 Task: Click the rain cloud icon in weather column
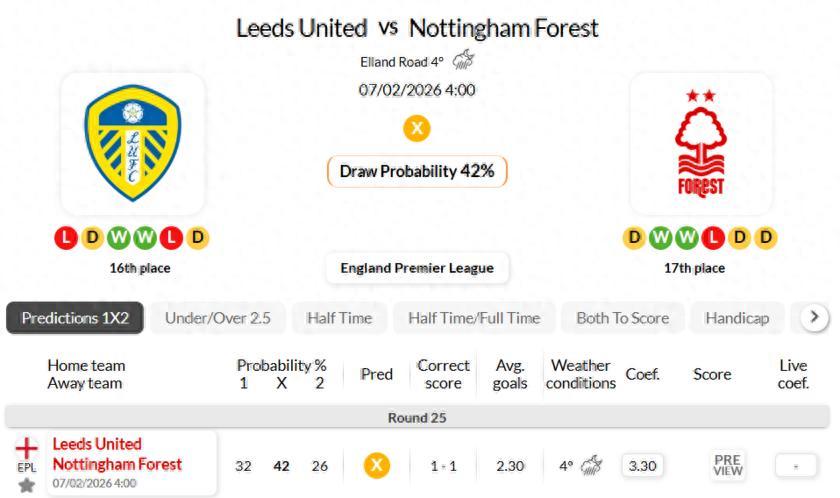click(592, 465)
